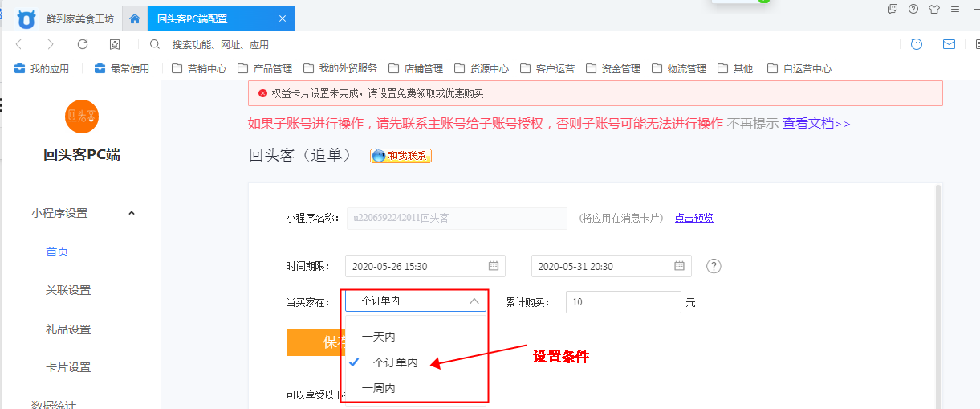This screenshot has width=980, height=409.
Task: Open the 资金管理 folder
Action: [613, 69]
